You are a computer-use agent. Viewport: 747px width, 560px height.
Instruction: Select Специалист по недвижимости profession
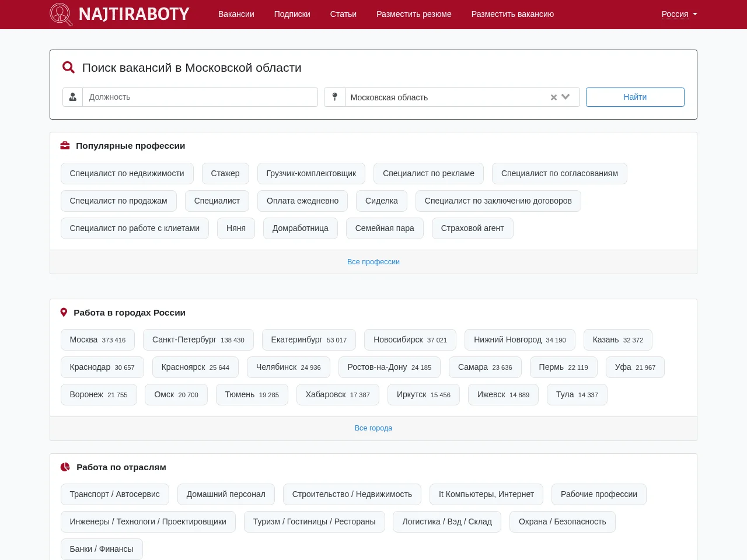pos(127,174)
